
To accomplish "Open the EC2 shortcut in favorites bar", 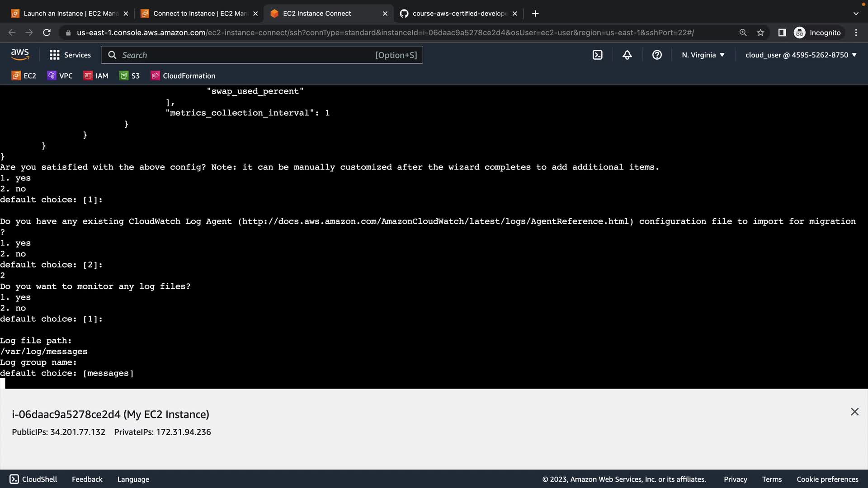I will (24, 75).
